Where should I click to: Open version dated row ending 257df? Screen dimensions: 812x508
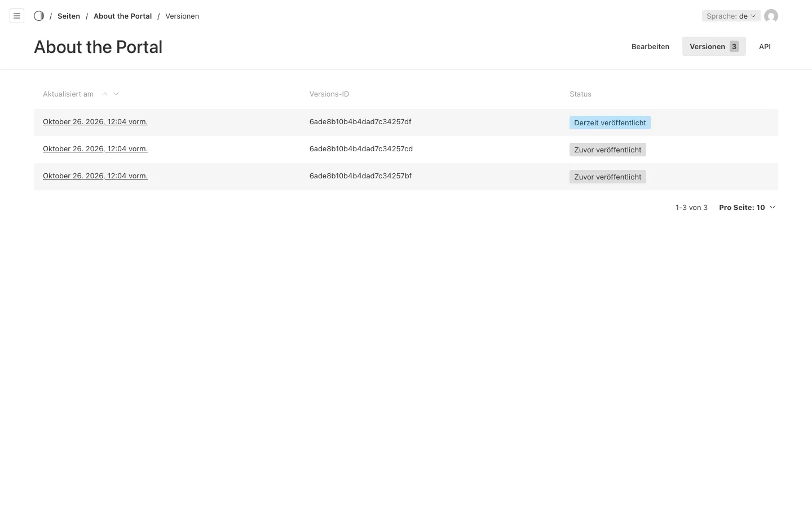[95, 121]
